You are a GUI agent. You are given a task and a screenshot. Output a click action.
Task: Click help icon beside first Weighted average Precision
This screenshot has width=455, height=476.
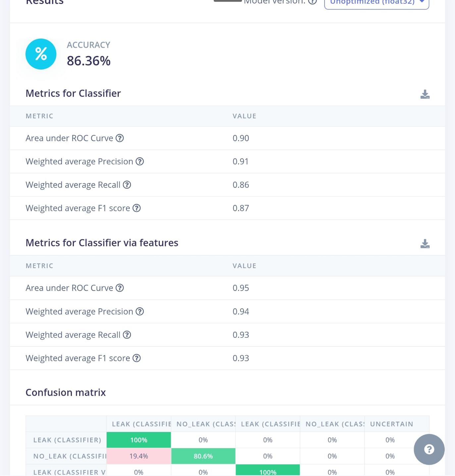click(x=140, y=161)
